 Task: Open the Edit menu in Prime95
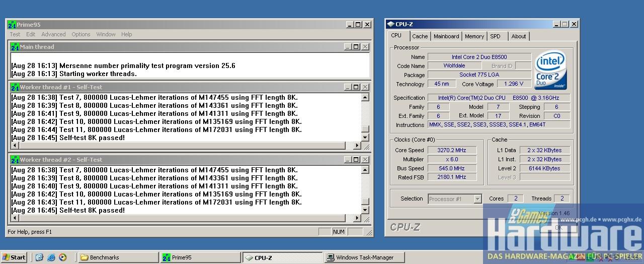[x=31, y=34]
